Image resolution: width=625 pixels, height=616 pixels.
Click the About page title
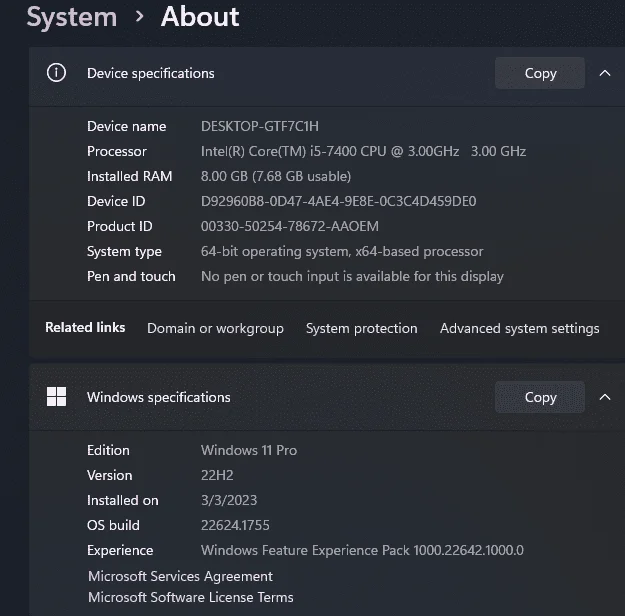pyautogui.click(x=200, y=17)
